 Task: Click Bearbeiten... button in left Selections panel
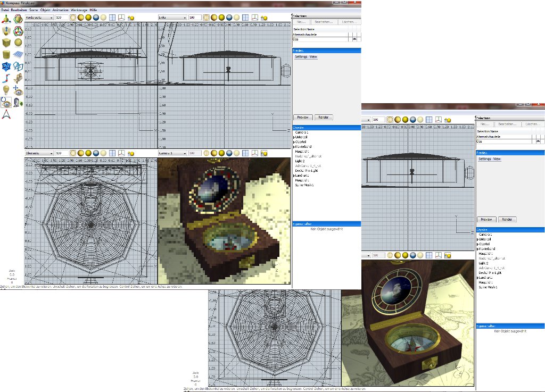coord(324,22)
